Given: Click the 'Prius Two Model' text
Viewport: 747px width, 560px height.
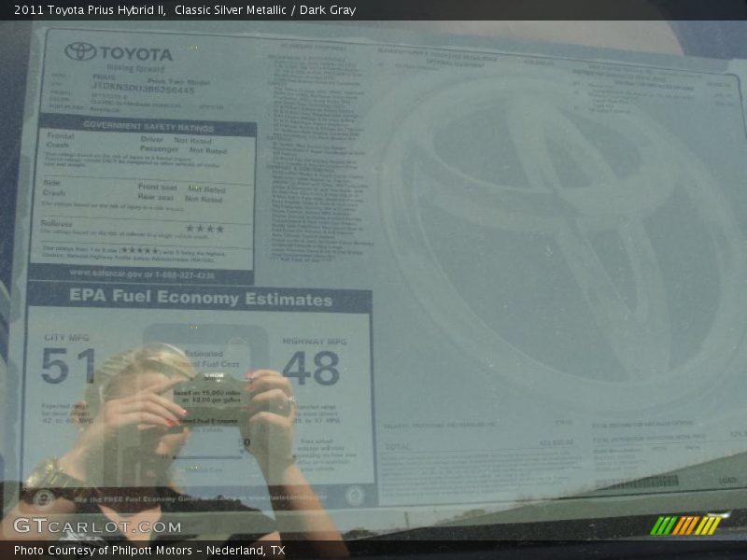Looking at the screenshot, I should click(178, 81).
